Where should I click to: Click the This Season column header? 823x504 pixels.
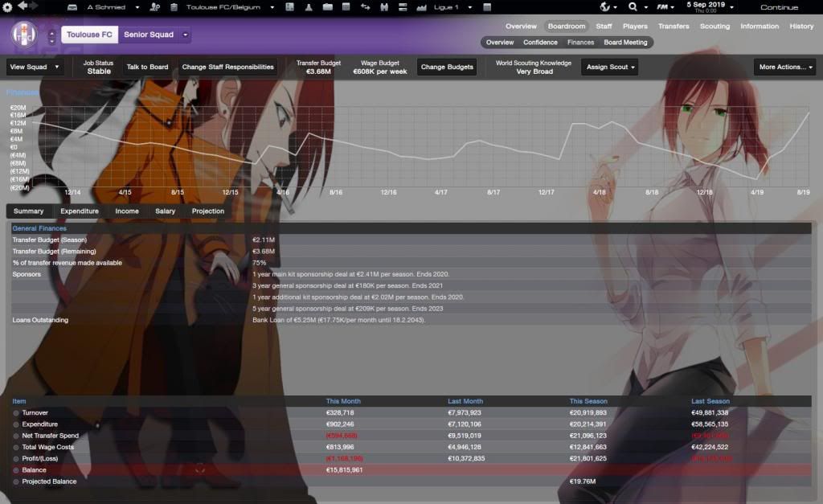[x=588, y=402]
